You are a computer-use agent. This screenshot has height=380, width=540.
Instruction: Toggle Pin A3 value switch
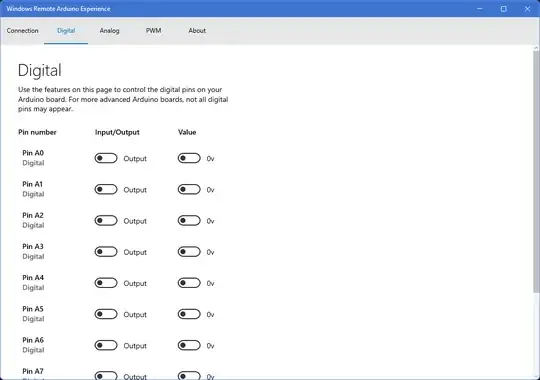click(x=189, y=252)
